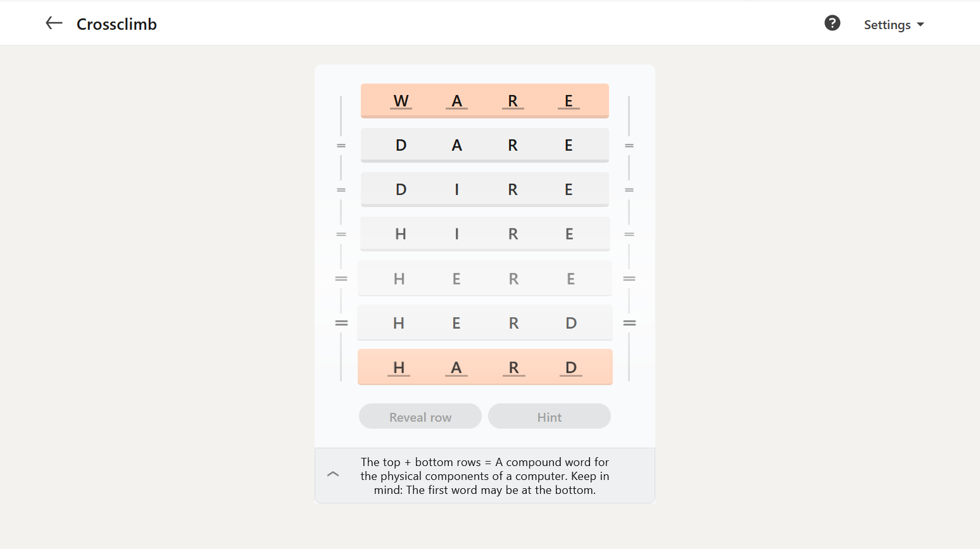Click right drag handle of HIRE row
This screenshot has width=980, height=549.
[629, 234]
